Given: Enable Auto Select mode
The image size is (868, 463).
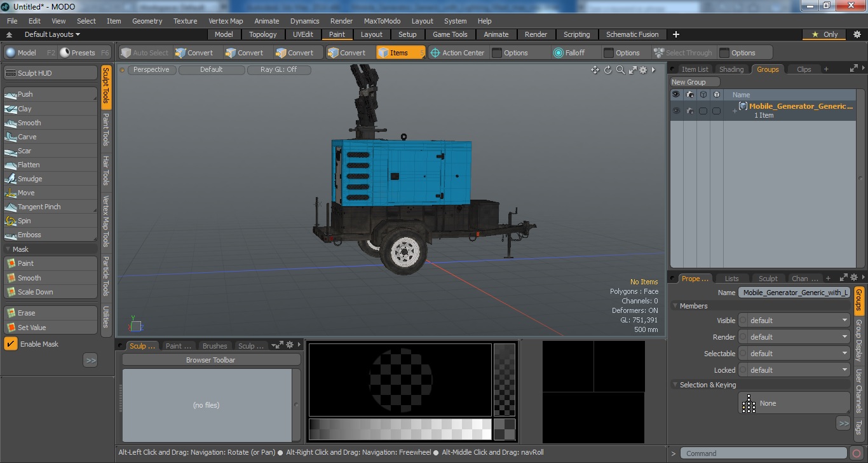Looking at the screenshot, I should pos(145,53).
